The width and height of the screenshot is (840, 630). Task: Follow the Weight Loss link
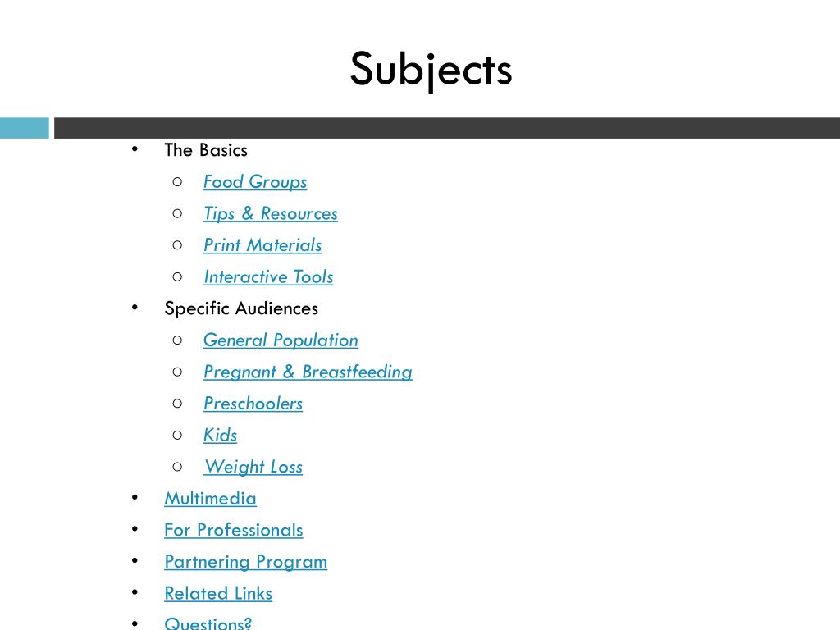tap(253, 467)
